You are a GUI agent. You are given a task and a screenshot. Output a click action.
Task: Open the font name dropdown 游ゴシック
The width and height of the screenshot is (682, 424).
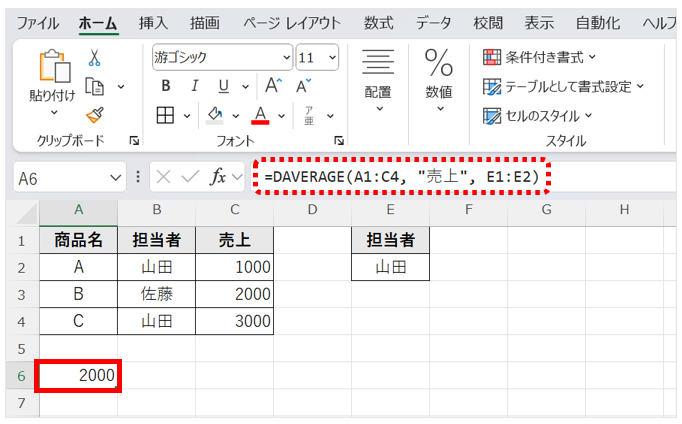pos(287,57)
